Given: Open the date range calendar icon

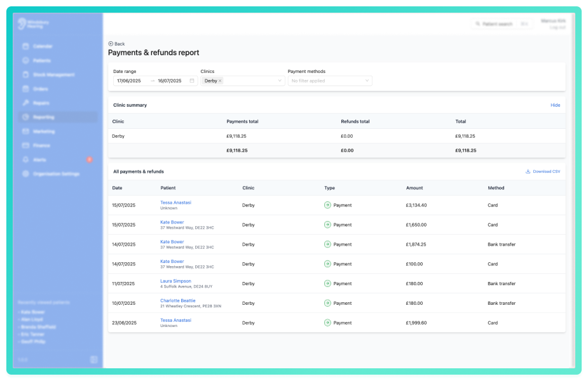Looking at the screenshot, I should tap(192, 81).
